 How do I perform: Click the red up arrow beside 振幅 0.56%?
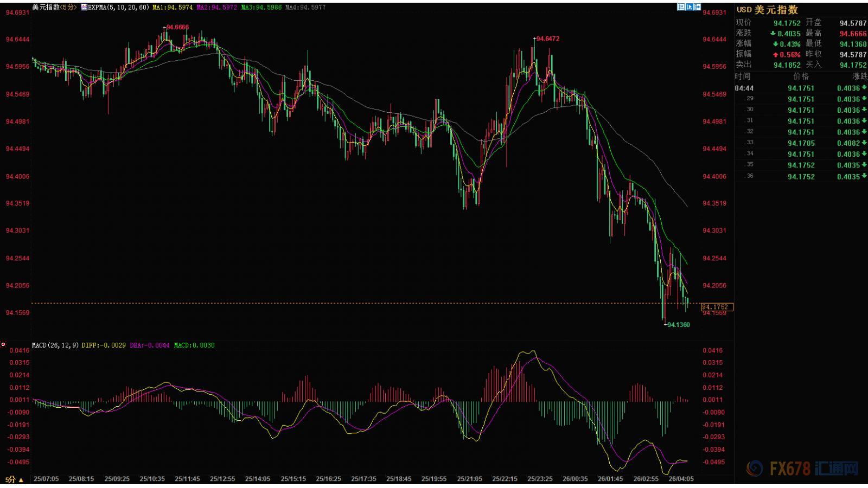pos(775,55)
